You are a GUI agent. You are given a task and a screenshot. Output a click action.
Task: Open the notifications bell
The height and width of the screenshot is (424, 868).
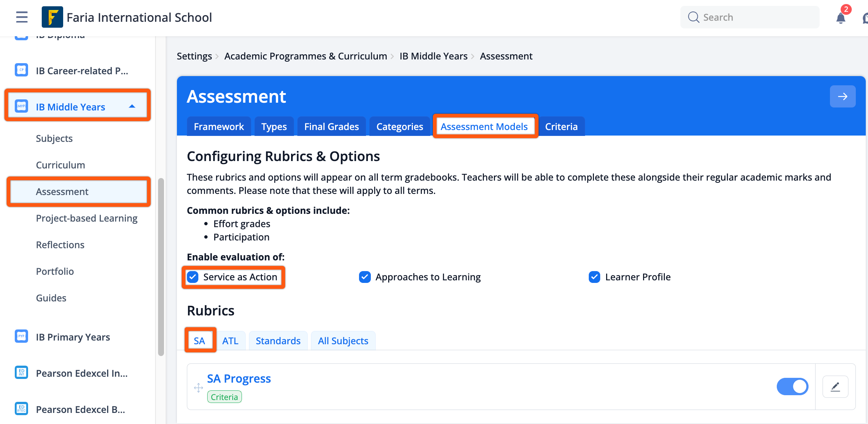(841, 18)
